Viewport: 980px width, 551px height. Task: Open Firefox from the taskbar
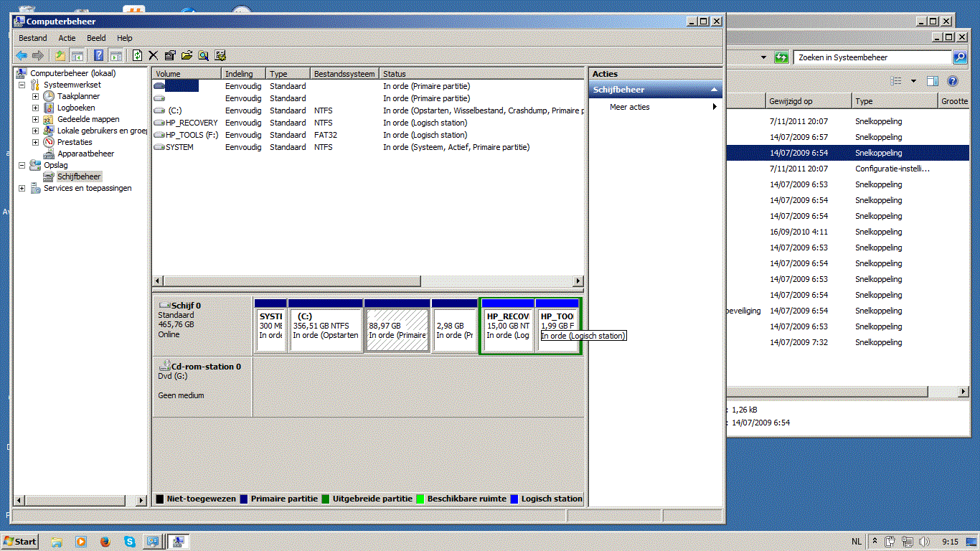click(105, 542)
